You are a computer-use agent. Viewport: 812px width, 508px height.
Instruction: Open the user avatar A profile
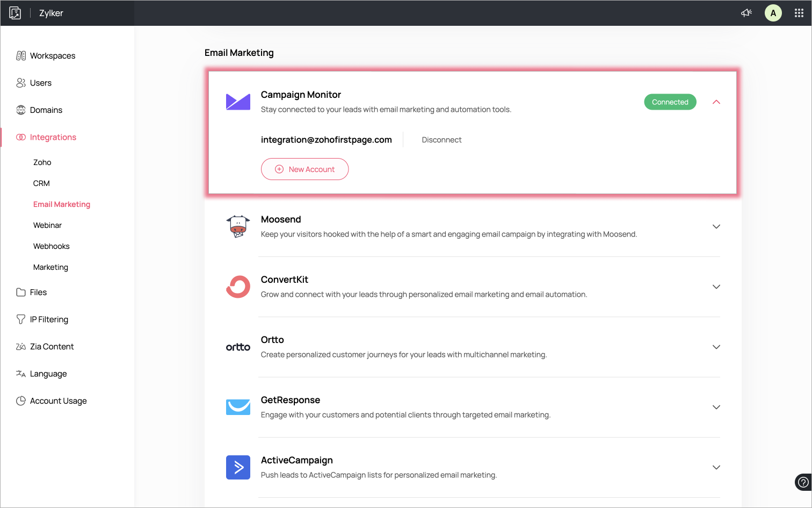pos(773,13)
